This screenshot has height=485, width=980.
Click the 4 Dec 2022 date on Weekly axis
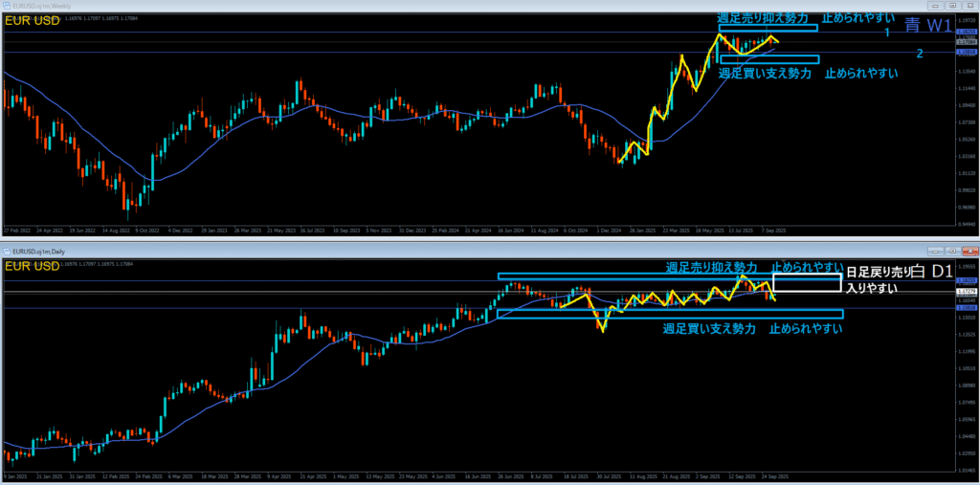(181, 230)
